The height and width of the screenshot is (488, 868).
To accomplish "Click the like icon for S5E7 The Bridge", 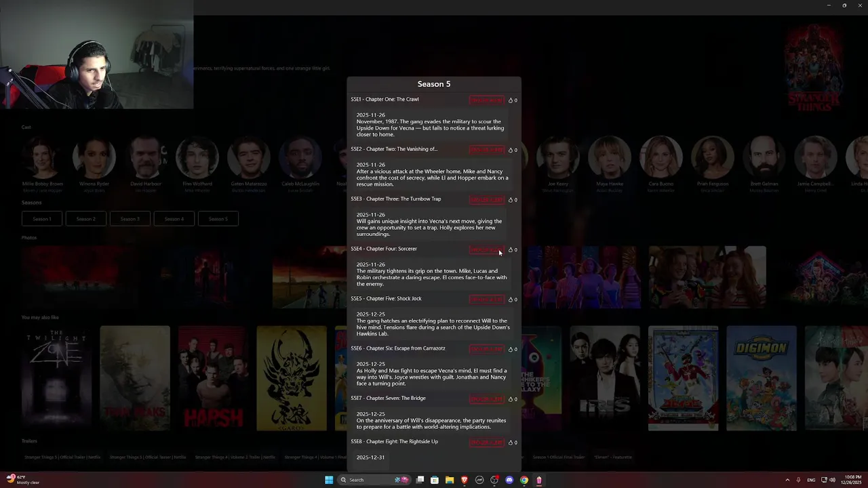I will coord(511,399).
